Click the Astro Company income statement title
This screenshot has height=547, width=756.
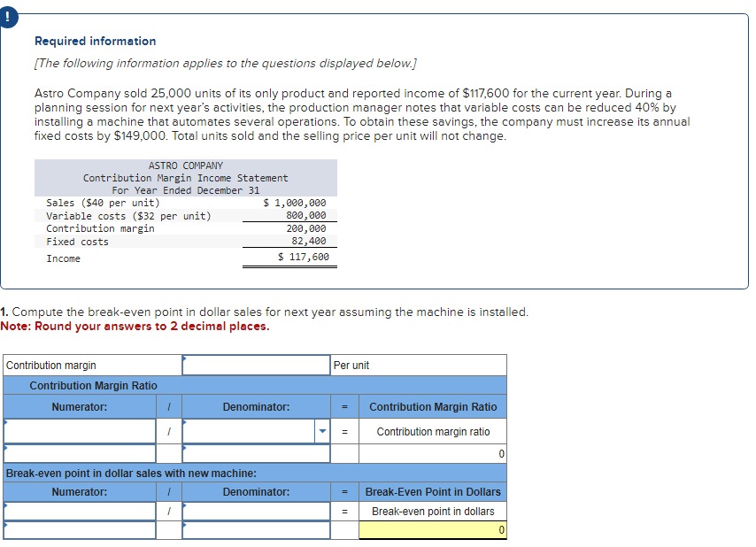(x=185, y=166)
